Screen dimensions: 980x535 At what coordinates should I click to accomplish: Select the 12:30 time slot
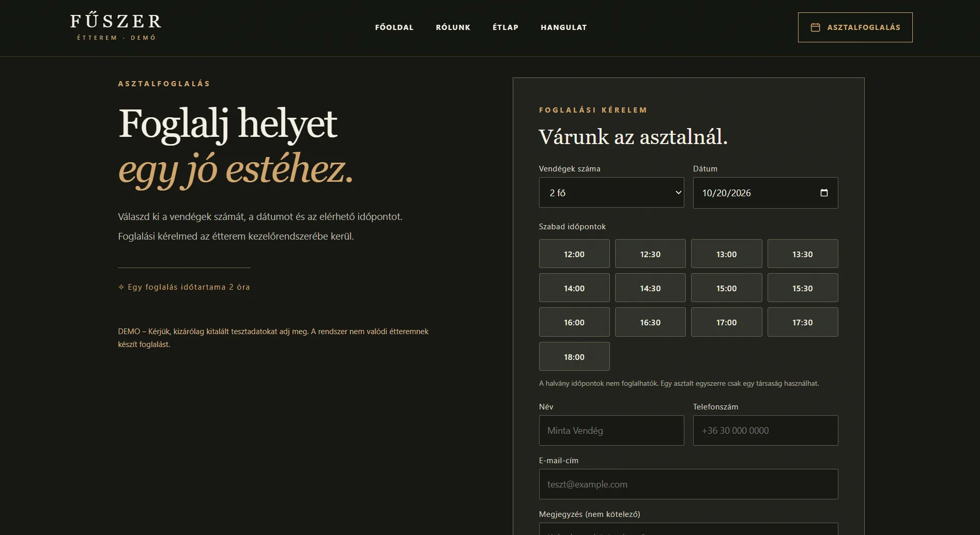tap(650, 254)
